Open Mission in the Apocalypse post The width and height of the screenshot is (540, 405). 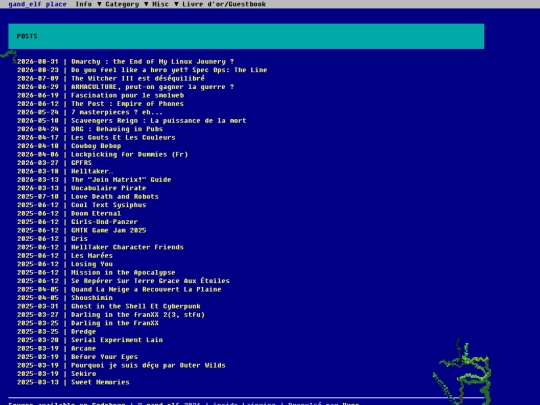pyautogui.click(x=123, y=272)
